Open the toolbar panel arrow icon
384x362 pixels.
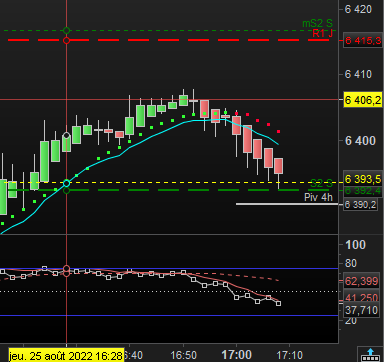click(370, 354)
